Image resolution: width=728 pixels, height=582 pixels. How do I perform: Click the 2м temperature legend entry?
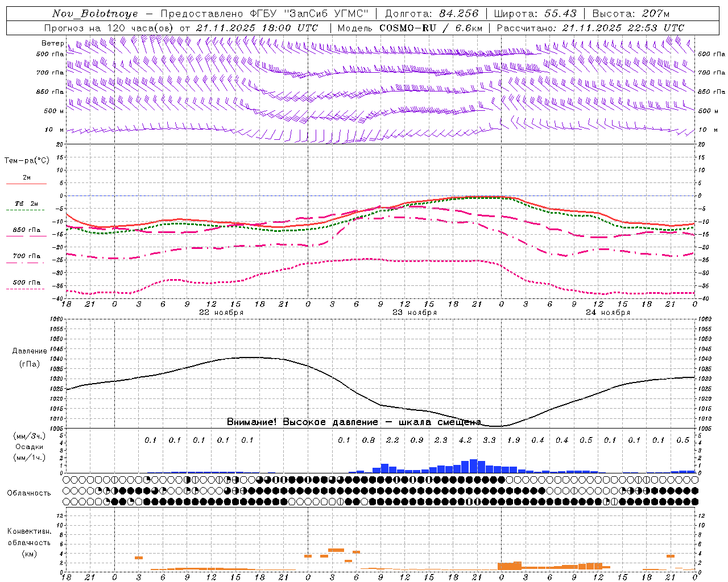[x=27, y=177]
